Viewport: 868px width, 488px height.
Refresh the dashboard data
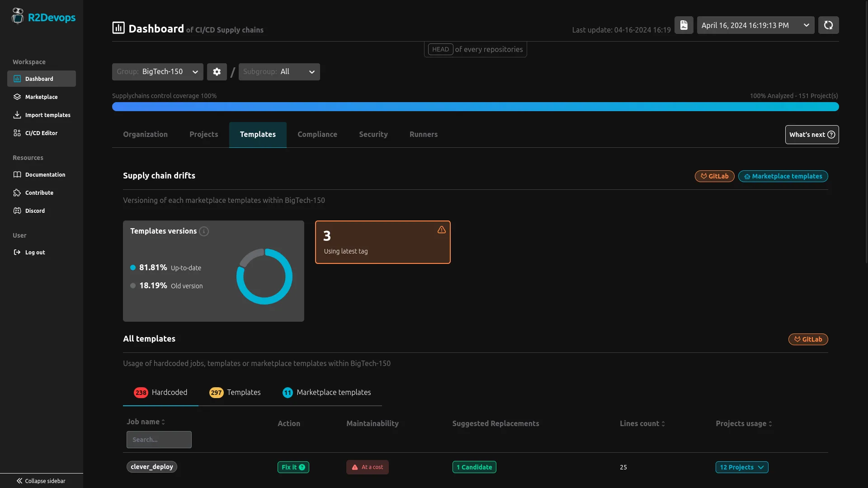click(829, 25)
